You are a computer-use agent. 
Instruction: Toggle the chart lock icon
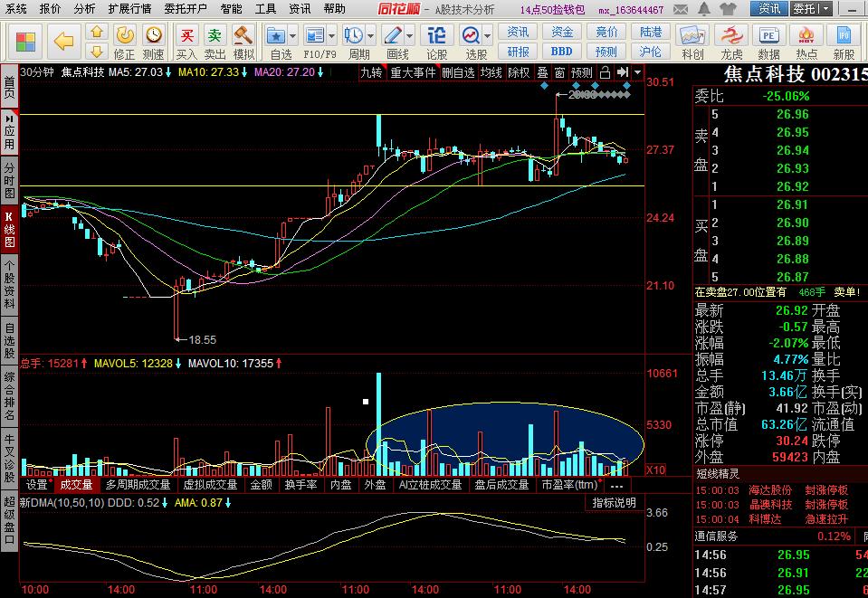click(x=605, y=72)
